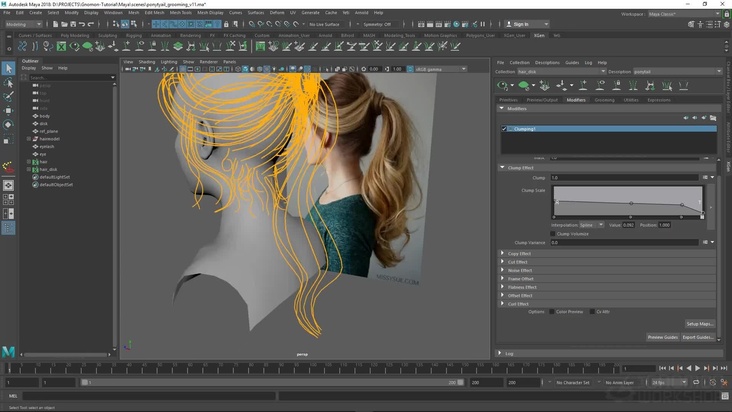Open the Collection hair_disk dropdown
Viewport: 732px width, 412px height.
coord(562,71)
